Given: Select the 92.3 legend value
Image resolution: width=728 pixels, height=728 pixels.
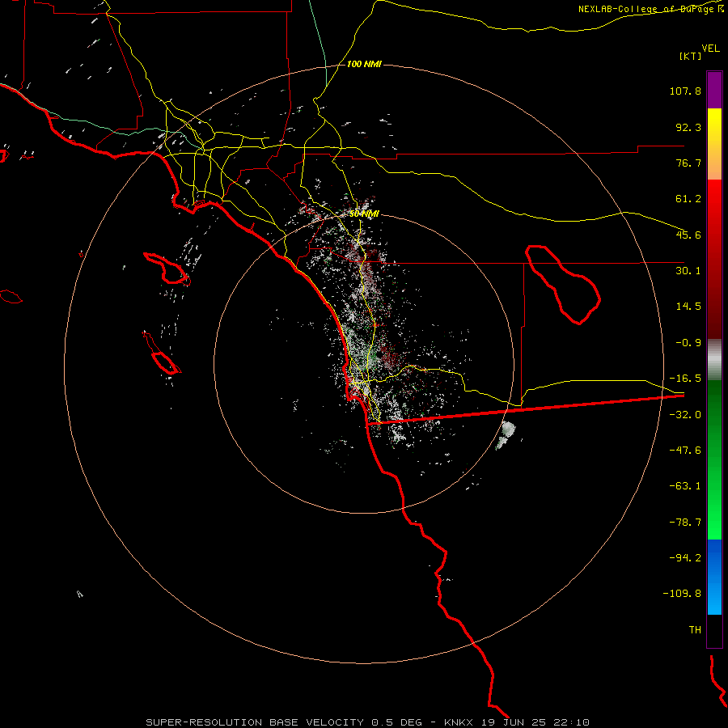Looking at the screenshot, I should [x=688, y=127].
